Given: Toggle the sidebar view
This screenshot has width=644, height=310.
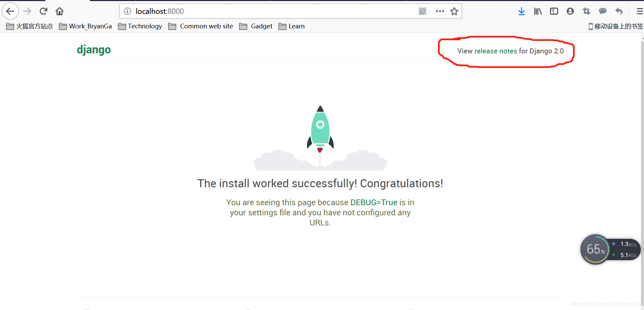Looking at the screenshot, I should click(554, 11).
